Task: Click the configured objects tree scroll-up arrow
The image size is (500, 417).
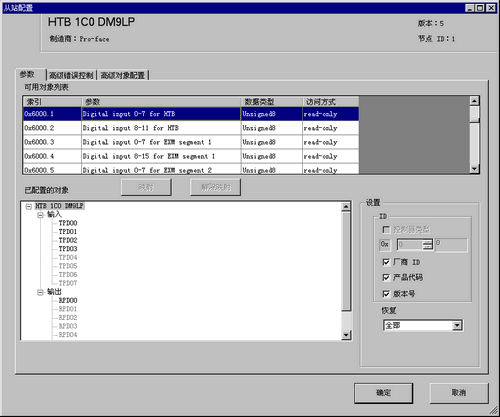Action: pyautogui.click(x=346, y=207)
